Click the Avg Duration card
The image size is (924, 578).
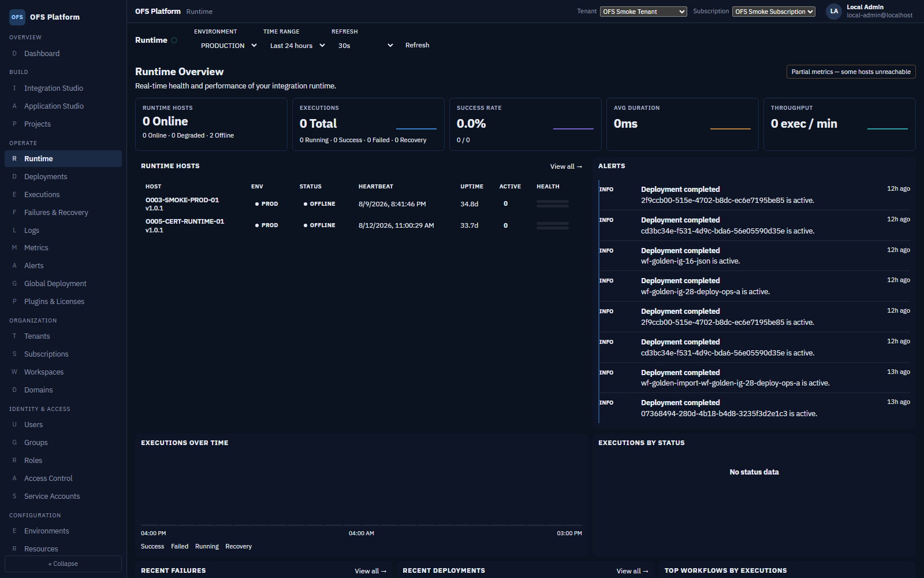pyautogui.click(x=683, y=124)
